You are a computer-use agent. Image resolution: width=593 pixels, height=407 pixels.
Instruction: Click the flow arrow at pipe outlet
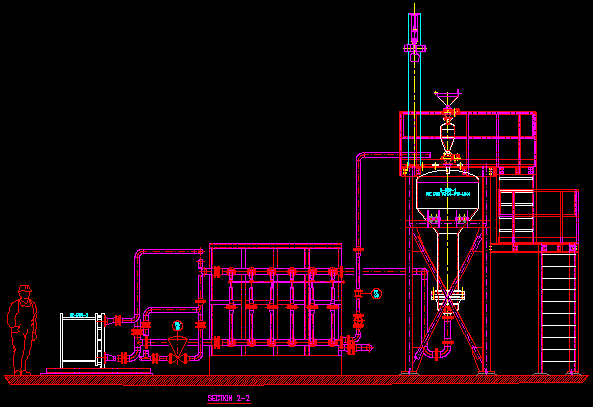point(366,347)
